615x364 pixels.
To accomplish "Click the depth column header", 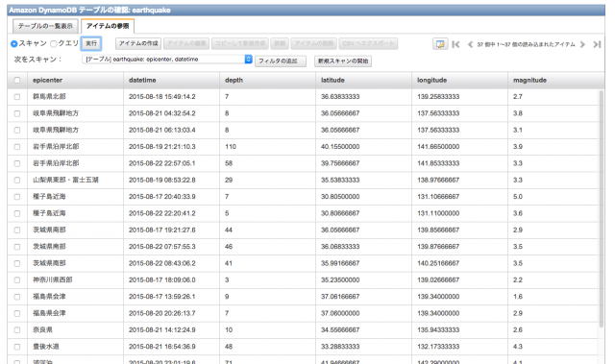I will (x=267, y=80).
